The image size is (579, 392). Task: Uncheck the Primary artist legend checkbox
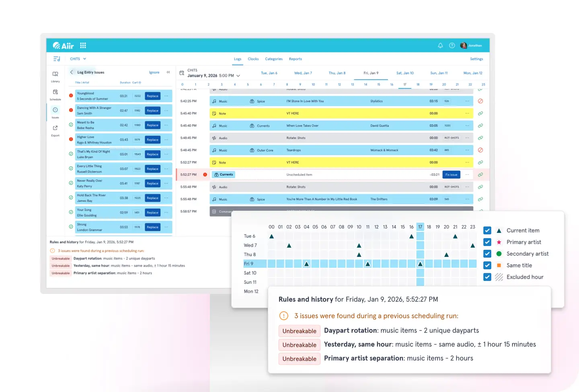coord(487,242)
